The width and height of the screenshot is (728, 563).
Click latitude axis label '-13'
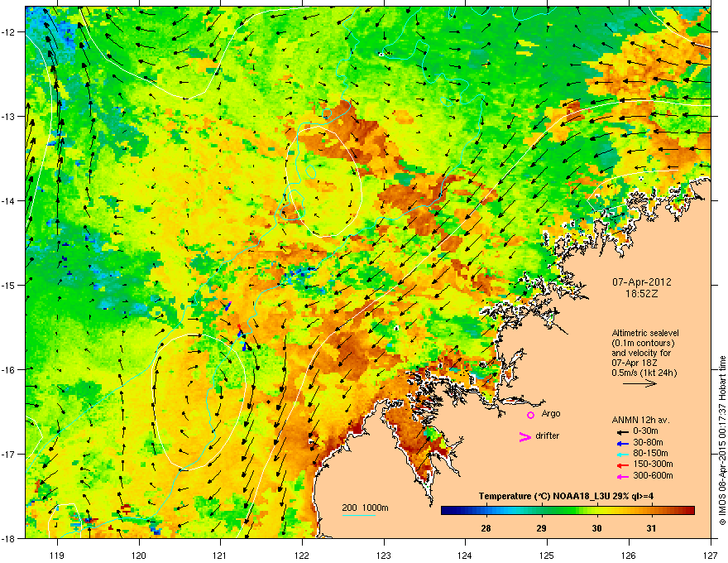click(8, 117)
